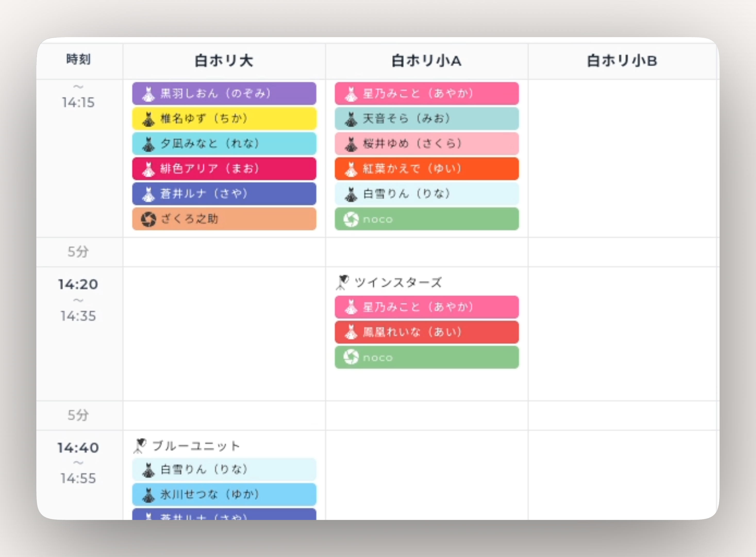Image resolution: width=756 pixels, height=557 pixels.
Task: Click the dress icon on 天音そら chip
Action: click(352, 119)
